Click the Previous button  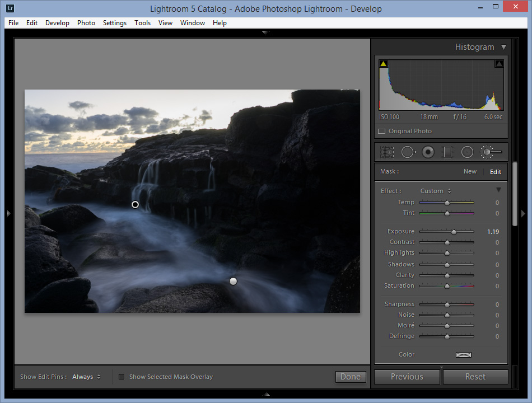[407, 377]
